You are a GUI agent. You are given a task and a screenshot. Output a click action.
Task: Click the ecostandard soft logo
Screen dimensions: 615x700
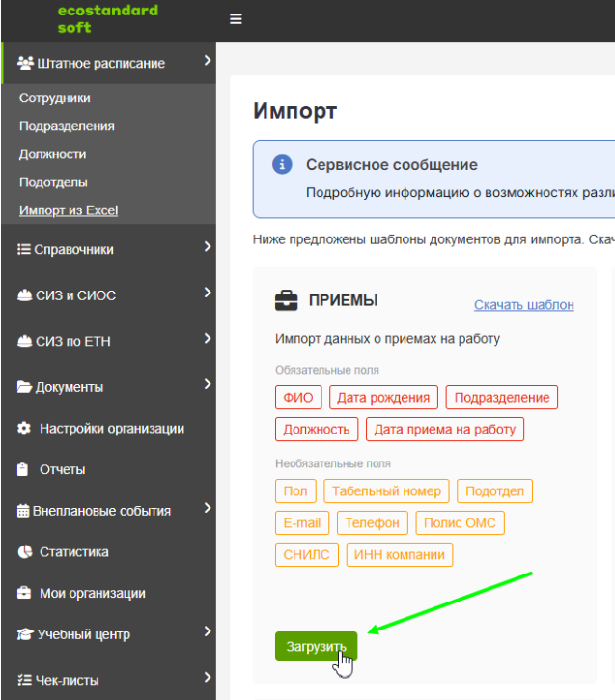point(108,18)
